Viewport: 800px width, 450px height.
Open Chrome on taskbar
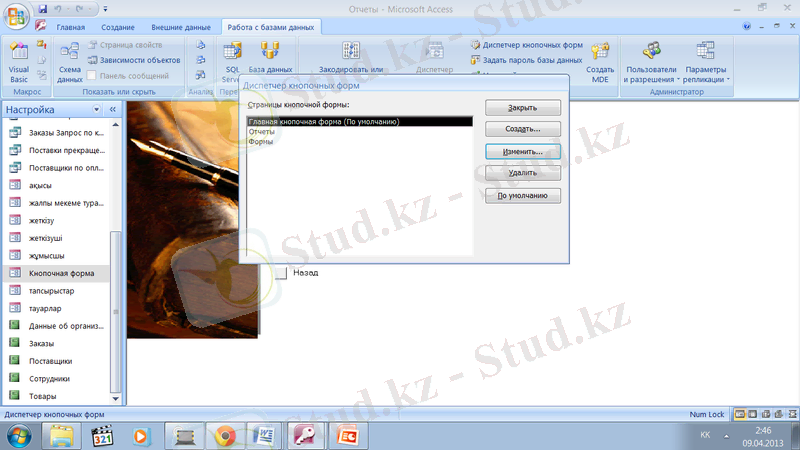pyautogui.click(x=225, y=436)
